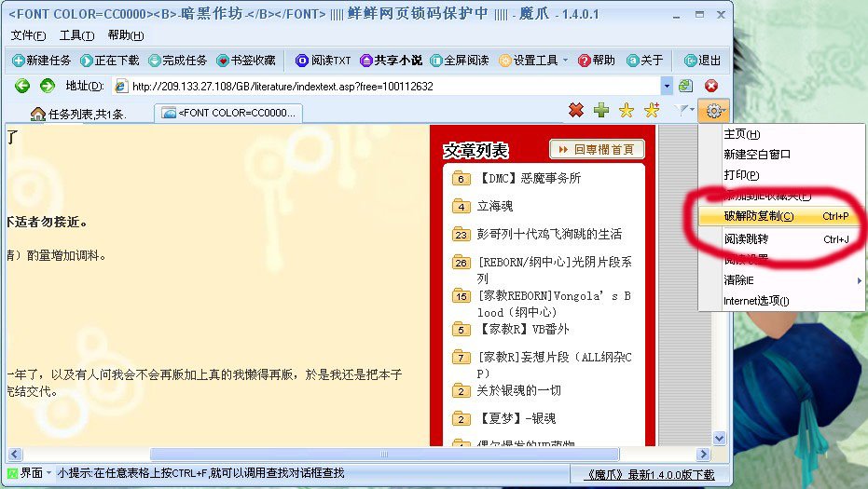Close tab with red cross icon
The width and height of the screenshot is (868, 489).
pos(576,110)
